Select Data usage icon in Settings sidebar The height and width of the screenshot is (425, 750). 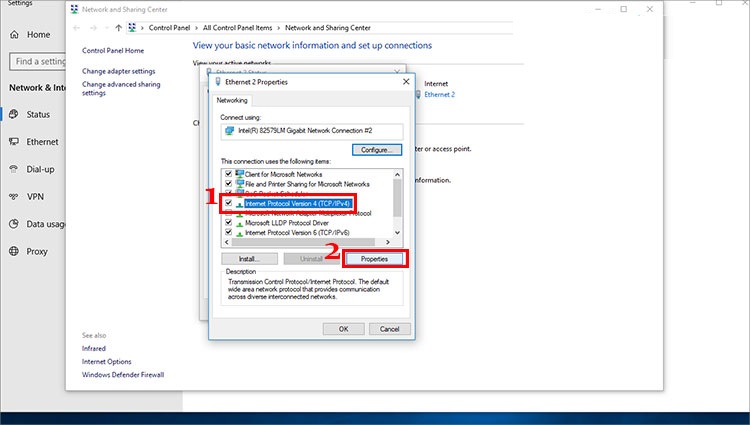pyautogui.click(x=14, y=224)
